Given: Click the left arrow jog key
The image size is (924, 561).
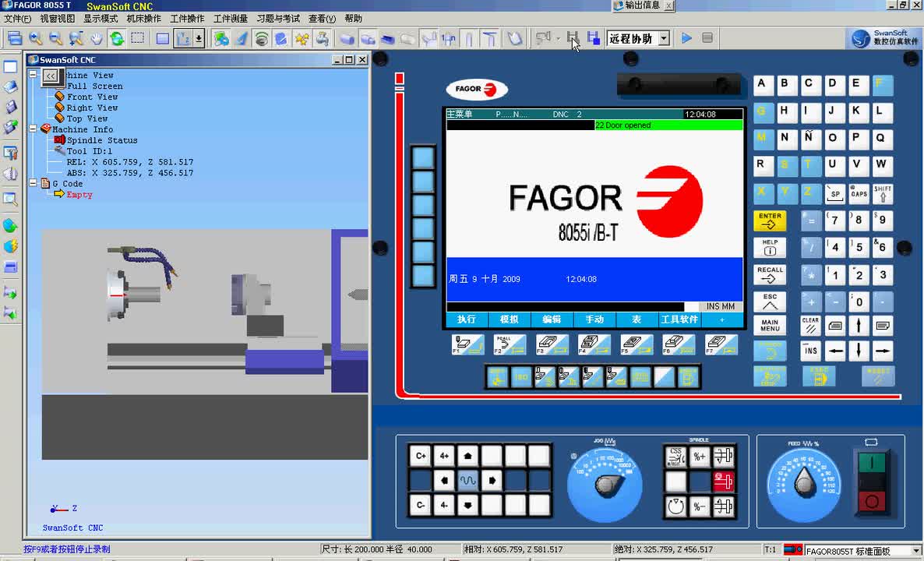Looking at the screenshot, I should [444, 480].
